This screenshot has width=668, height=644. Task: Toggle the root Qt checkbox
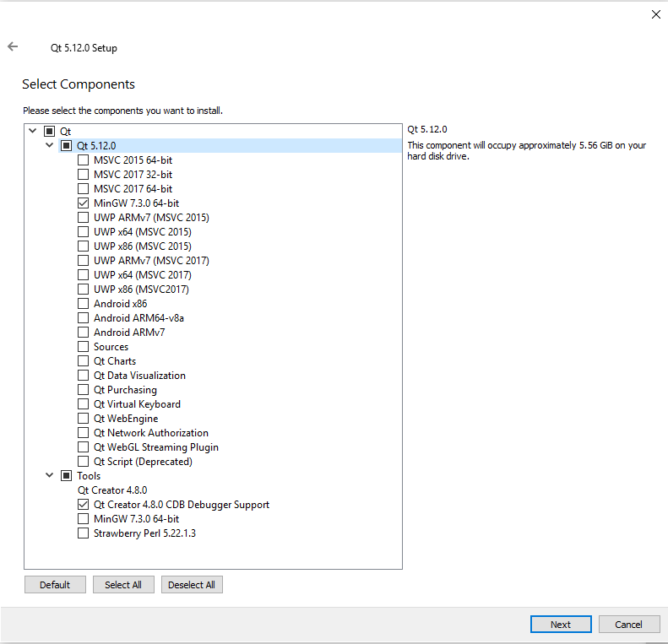[50, 131]
